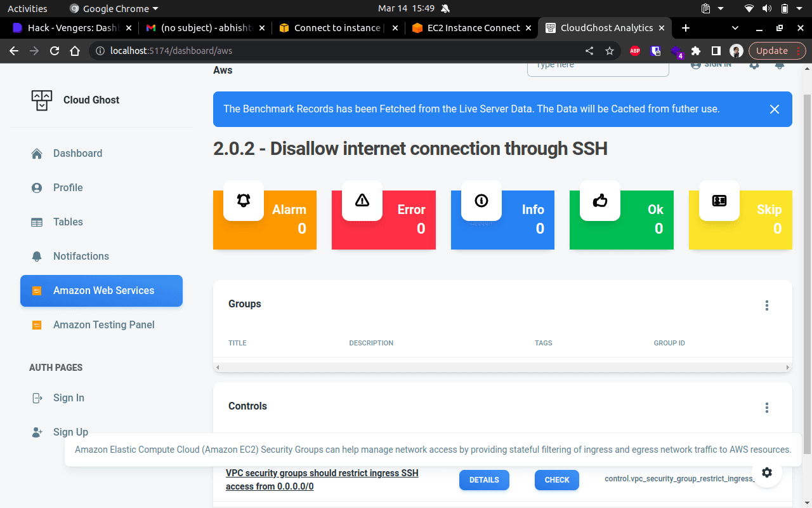This screenshot has width=812, height=508.
Task: Reload the current page
Action: click(x=55, y=51)
